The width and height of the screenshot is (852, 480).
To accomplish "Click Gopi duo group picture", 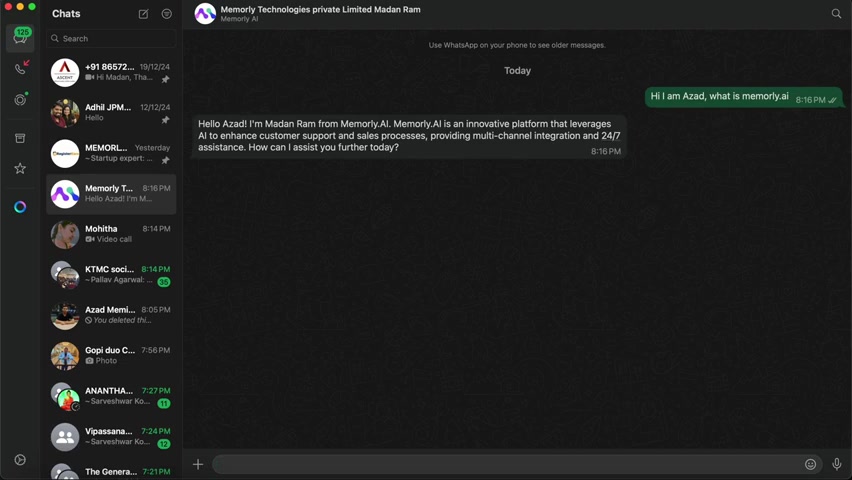I will pyautogui.click(x=65, y=356).
